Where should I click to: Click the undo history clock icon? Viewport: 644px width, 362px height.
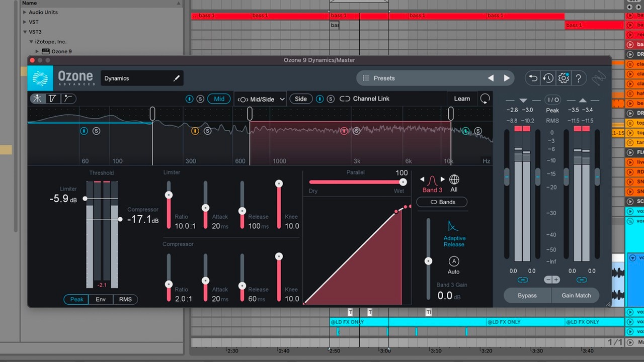[548, 78]
